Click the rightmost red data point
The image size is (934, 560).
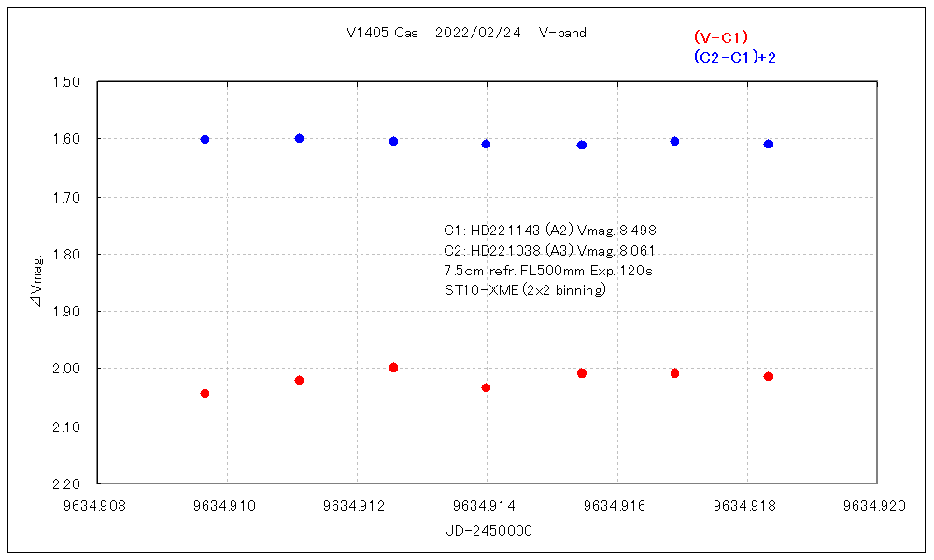(768, 376)
